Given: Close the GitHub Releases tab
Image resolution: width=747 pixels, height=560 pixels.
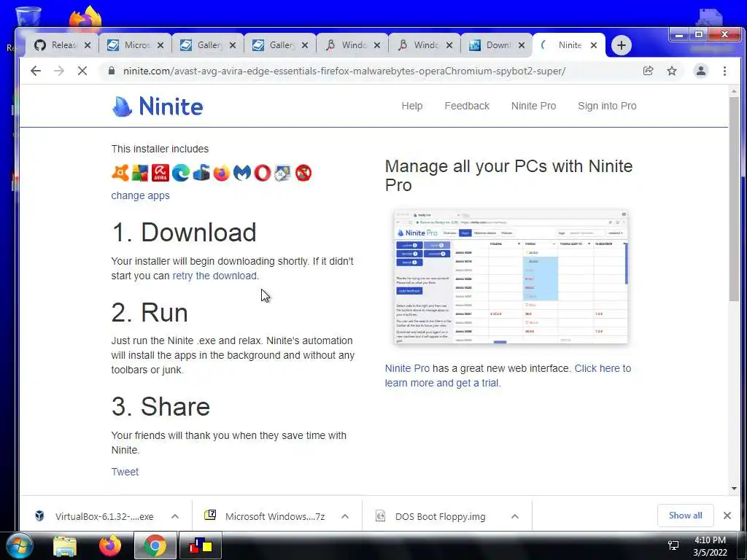Looking at the screenshot, I should (x=88, y=45).
